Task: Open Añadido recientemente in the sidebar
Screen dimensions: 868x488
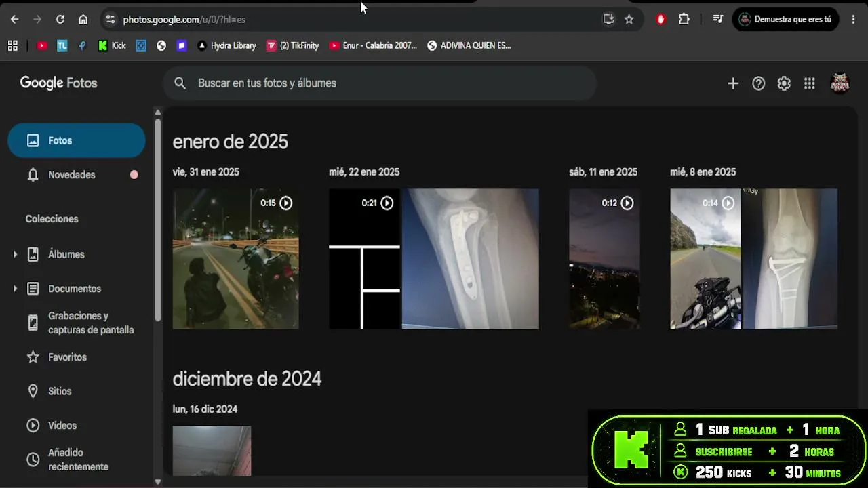Action: 77,460
